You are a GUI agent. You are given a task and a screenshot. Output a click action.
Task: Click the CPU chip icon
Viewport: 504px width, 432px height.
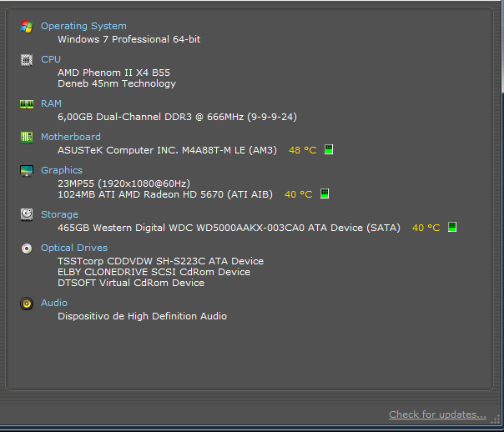point(27,60)
